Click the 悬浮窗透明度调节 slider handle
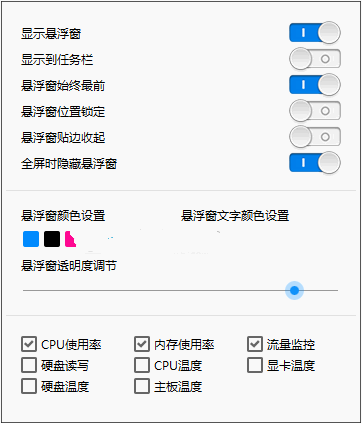The width and height of the screenshot is (362, 423). [x=294, y=290]
